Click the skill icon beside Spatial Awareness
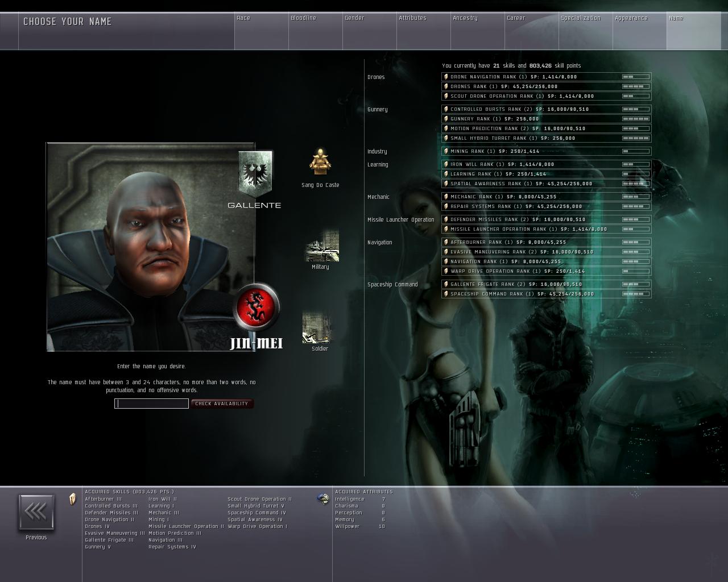Viewport: 728px width, 582px height. pos(446,184)
